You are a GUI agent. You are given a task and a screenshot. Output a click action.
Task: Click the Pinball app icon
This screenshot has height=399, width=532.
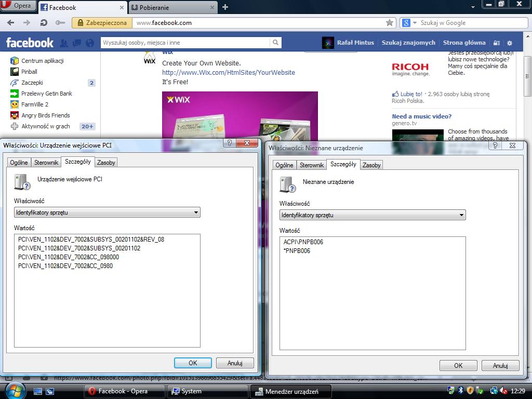pyautogui.click(x=15, y=72)
